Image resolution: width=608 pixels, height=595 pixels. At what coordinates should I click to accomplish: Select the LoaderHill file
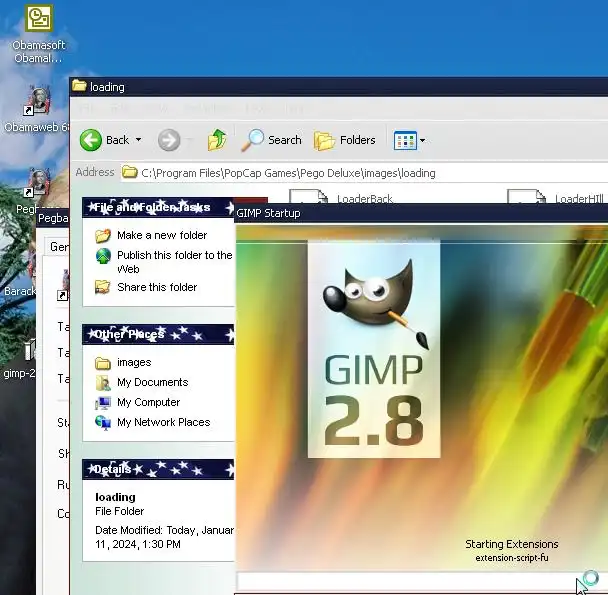point(579,199)
